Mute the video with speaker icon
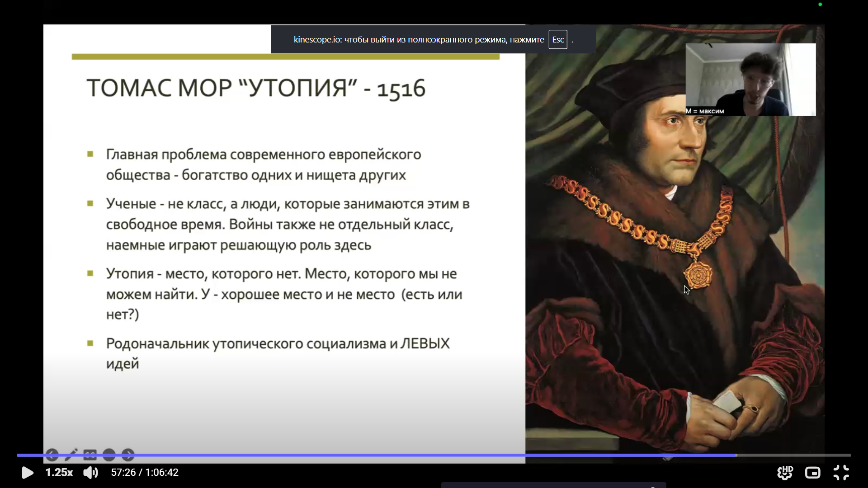This screenshot has width=868, height=488. 90,473
